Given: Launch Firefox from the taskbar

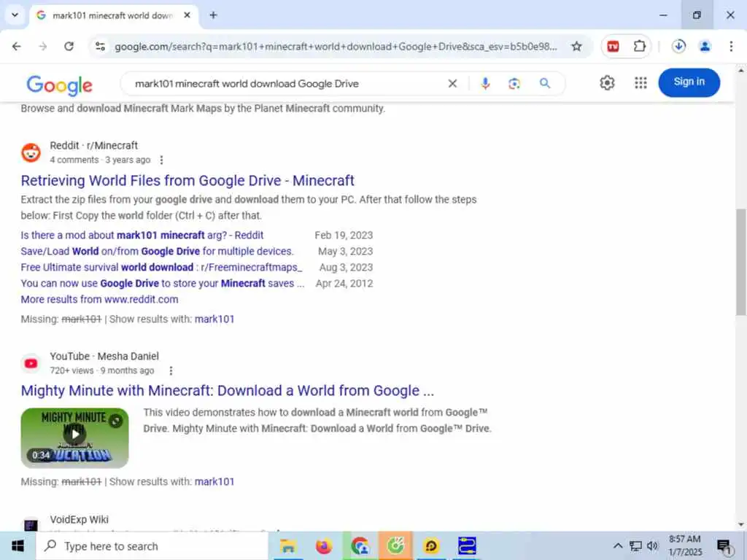Looking at the screenshot, I should coord(323,545).
